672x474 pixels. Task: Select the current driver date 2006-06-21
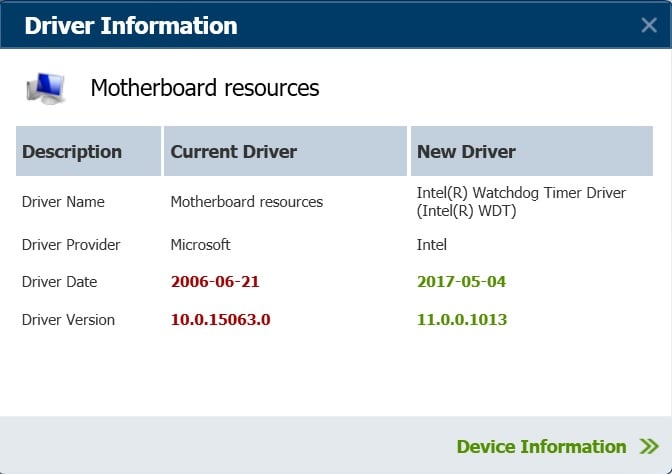pyautogui.click(x=215, y=282)
